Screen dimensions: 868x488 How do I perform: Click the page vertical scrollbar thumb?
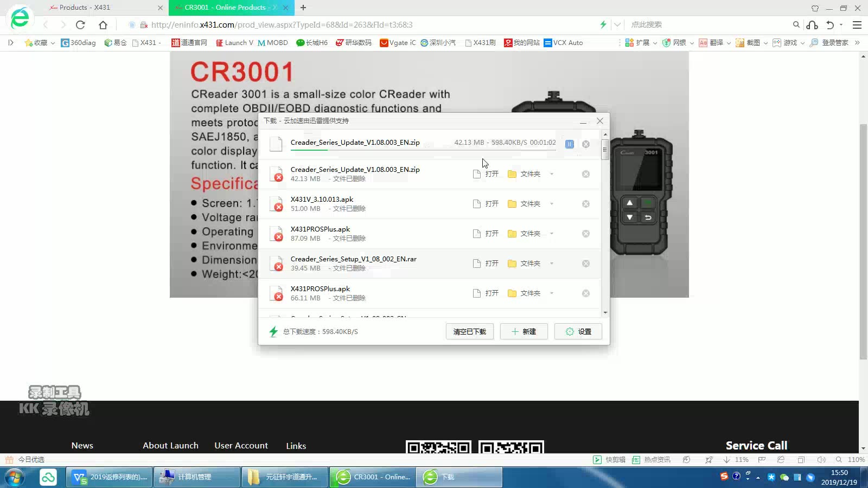coord(863,241)
